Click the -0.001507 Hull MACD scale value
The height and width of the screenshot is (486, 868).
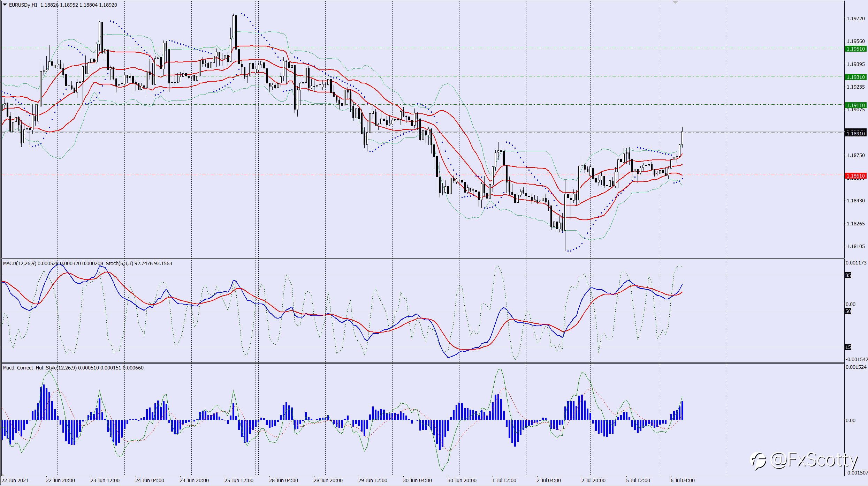pos(856,473)
